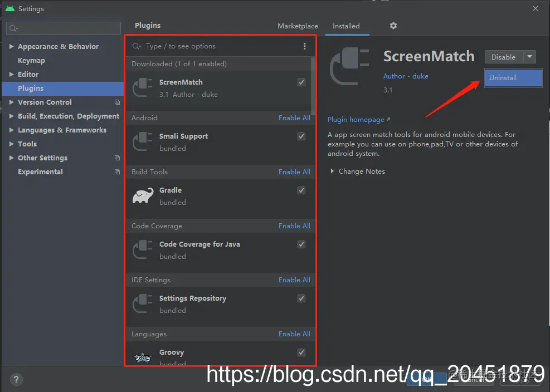Click the Version Control project-level icon
Image resolution: width=550 pixels, height=392 pixels.
click(117, 102)
